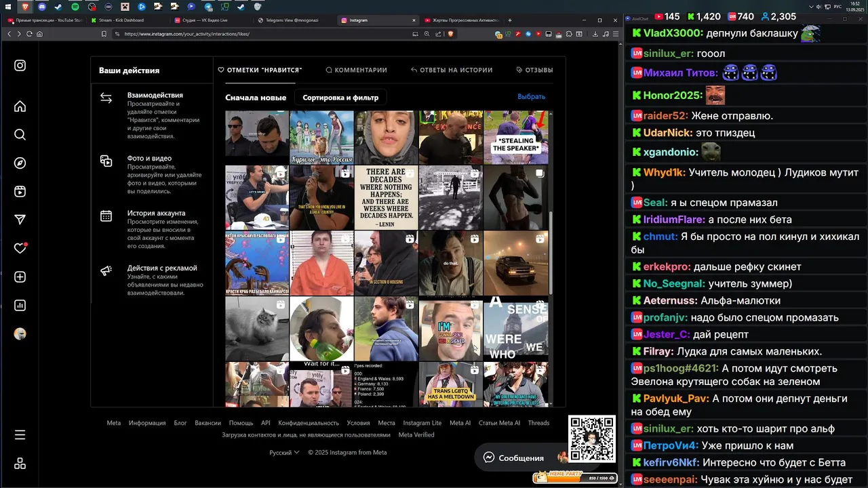Open the 'Also from Meta' grid icon
This screenshot has width=868, height=488.
click(20, 464)
